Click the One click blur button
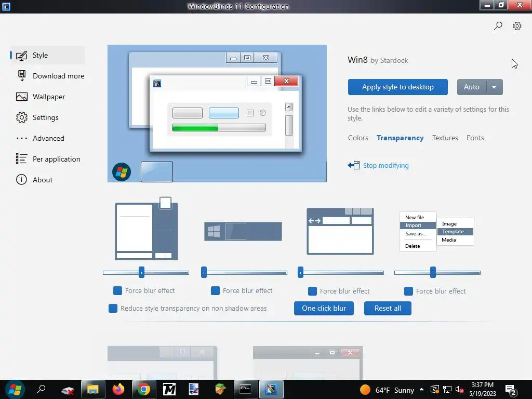The height and width of the screenshot is (399, 532). 324,309
